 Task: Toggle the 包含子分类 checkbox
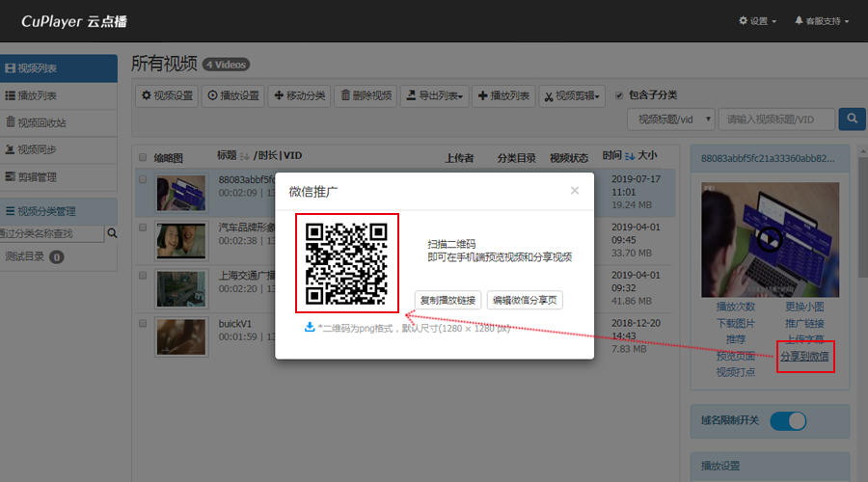(619, 94)
